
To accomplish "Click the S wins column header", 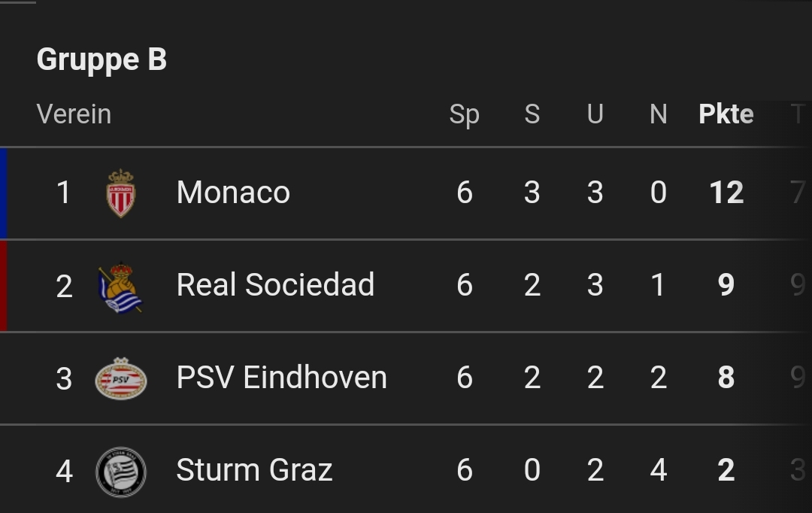I will pyautogui.click(x=532, y=114).
